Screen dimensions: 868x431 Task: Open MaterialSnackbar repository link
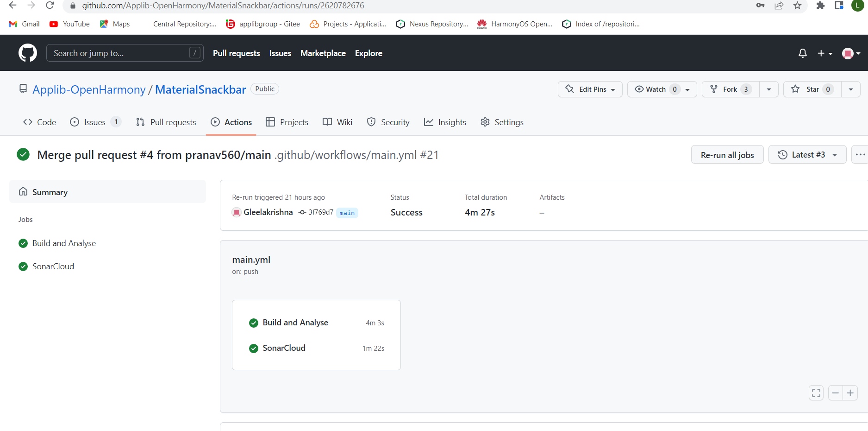pos(200,89)
